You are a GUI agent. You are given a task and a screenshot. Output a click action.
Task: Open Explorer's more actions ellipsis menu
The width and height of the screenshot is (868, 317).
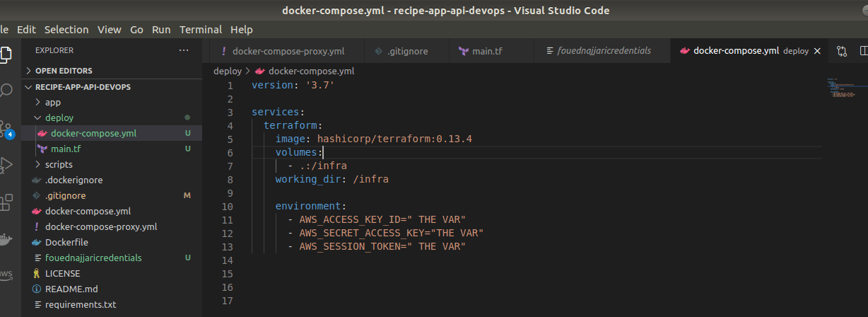point(184,50)
